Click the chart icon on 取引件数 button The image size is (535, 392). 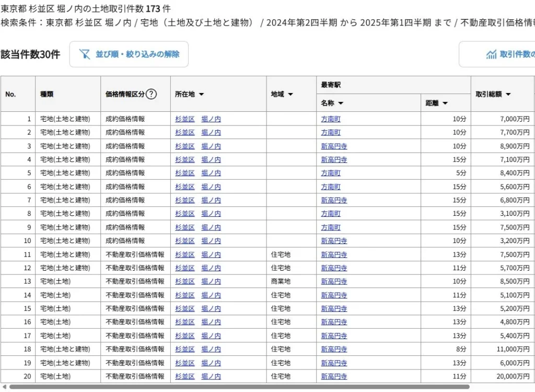[x=491, y=54]
